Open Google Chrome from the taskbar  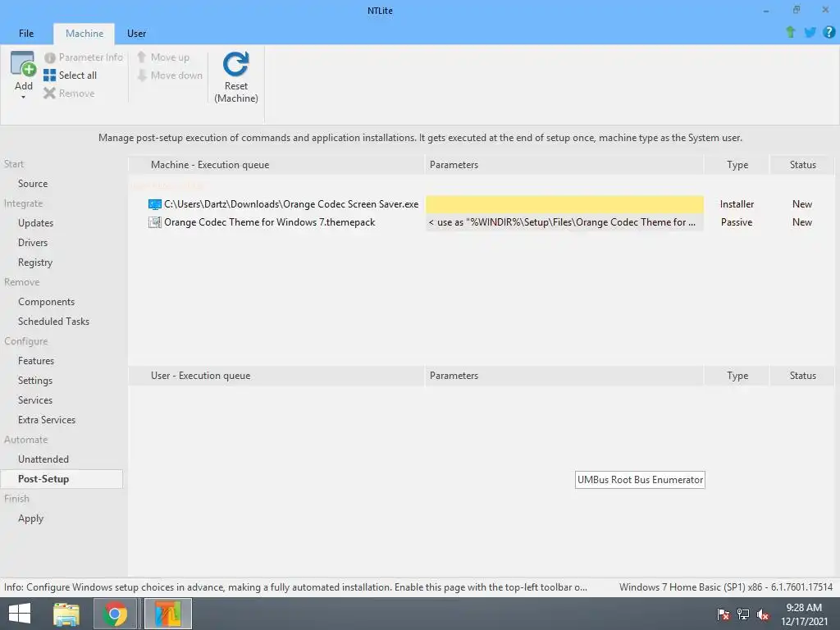(x=116, y=614)
